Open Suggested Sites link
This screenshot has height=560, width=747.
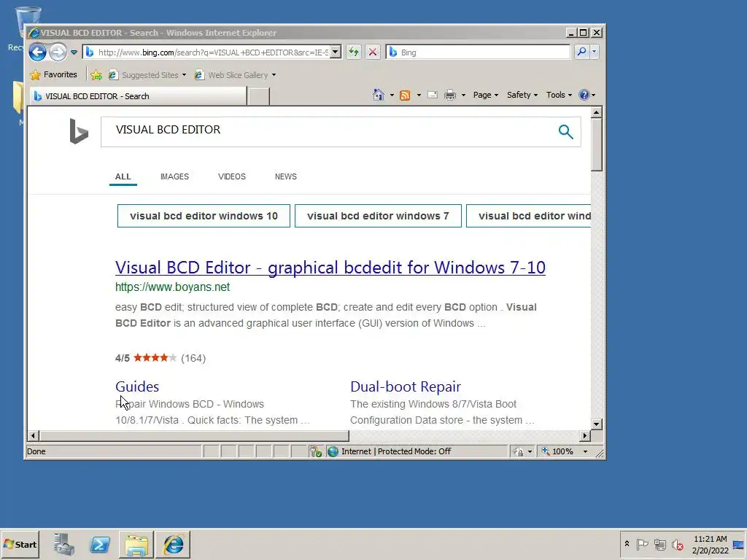147,75
